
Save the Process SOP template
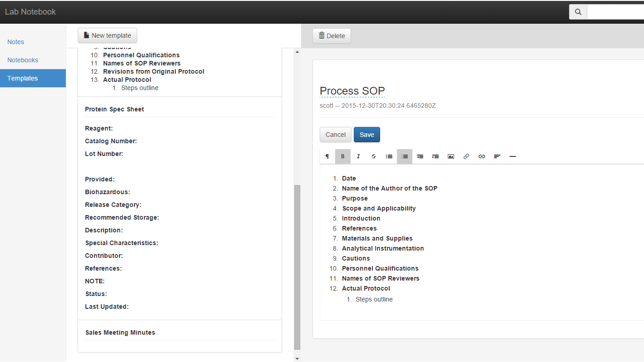click(x=367, y=134)
